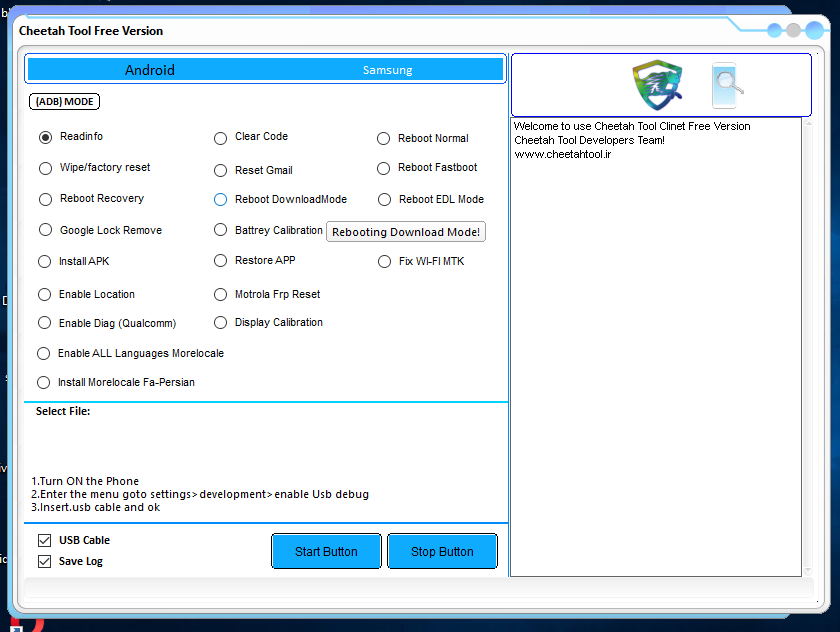Click '1.Turn ON the Phone' instruction
The width and height of the screenshot is (840, 632).
pyautogui.click(x=85, y=481)
